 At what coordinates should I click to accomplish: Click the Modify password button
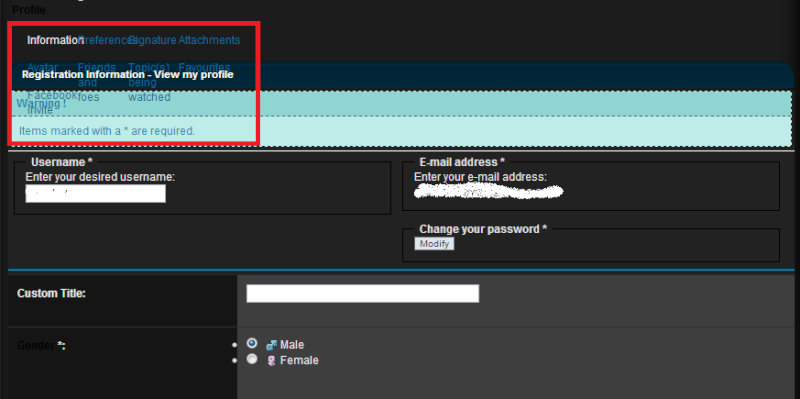point(434,244)
